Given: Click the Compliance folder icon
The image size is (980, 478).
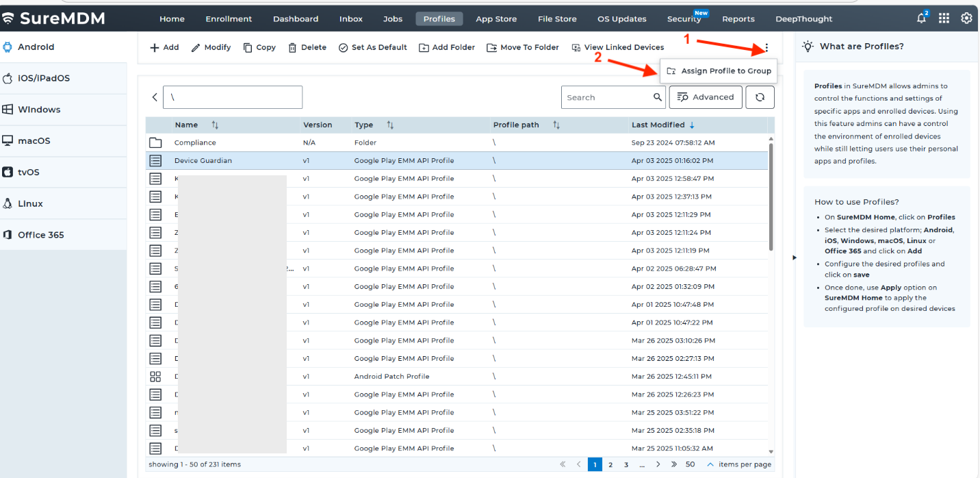Looking at the screenshot, I should pyautogui.click(x=155, y=142).
